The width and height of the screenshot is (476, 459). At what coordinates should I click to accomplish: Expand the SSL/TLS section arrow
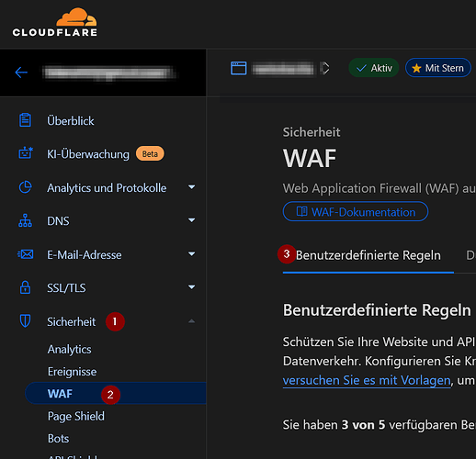click(192, 286)
